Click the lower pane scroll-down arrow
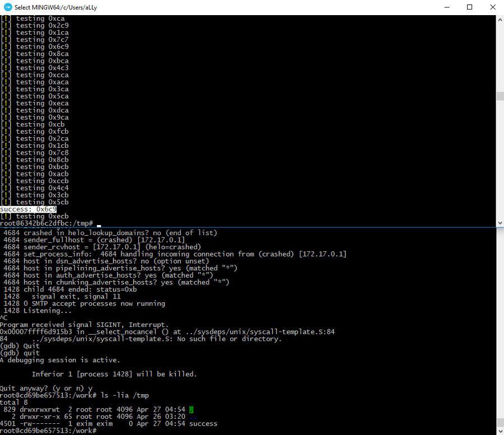This screenshot has width=504, height=435. tap(500, 430)
